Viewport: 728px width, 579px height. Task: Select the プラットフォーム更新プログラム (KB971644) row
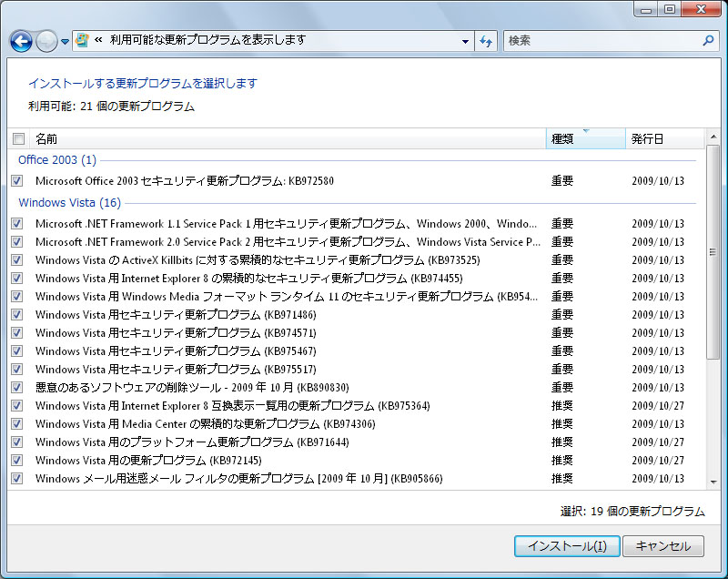(x=357, y=442)
